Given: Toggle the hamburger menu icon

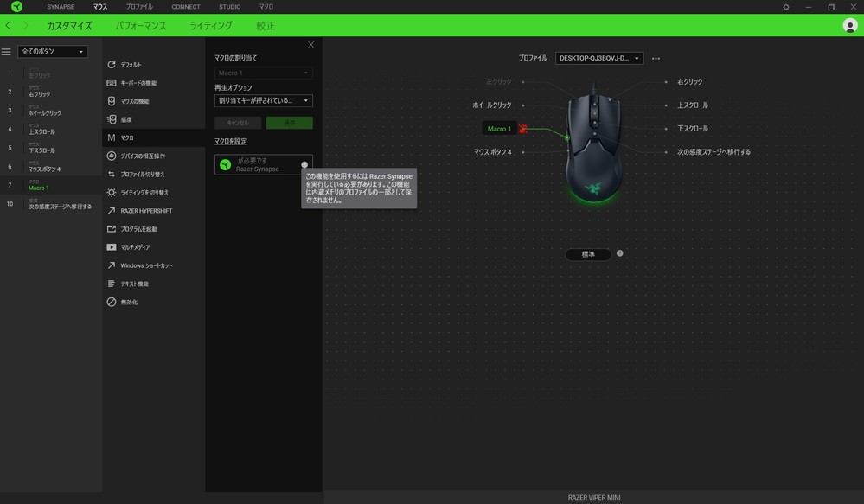Looking at the screenshot, I should coord(6,52).
